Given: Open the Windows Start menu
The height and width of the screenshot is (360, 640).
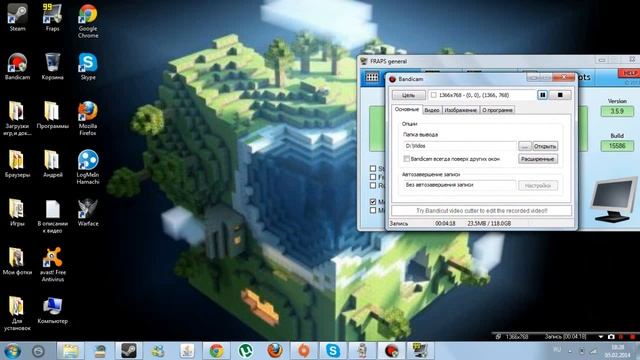Looking at the screenshot, I should (x=12, y=351).
